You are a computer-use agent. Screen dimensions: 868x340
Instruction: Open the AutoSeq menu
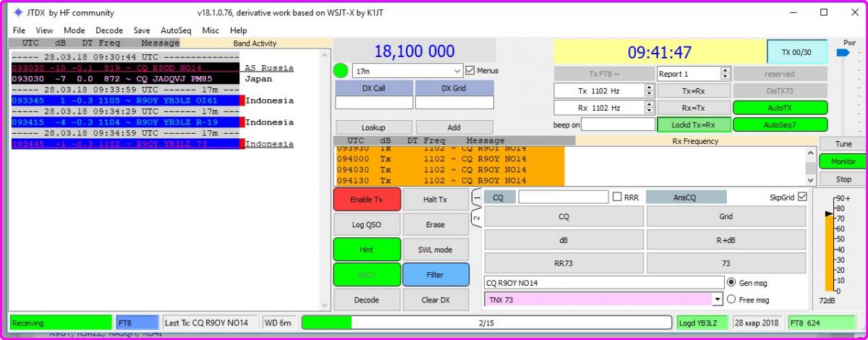pos(176,30)
